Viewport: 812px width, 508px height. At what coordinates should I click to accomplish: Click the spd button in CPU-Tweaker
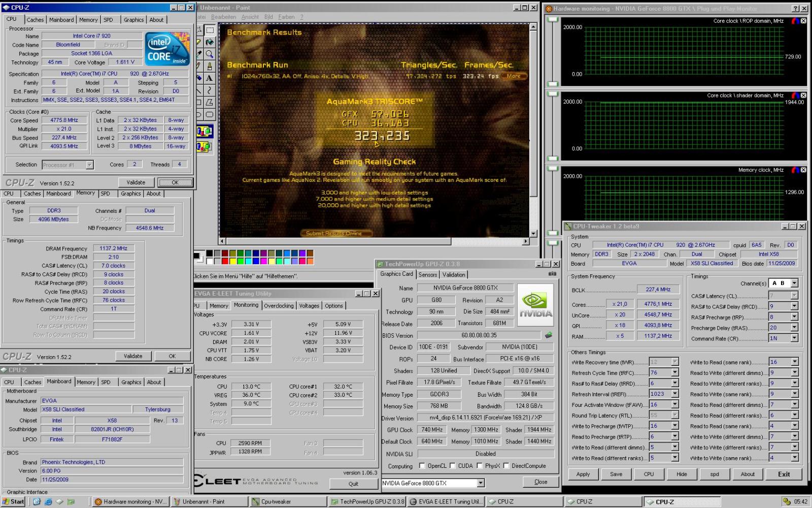(715, 474)
